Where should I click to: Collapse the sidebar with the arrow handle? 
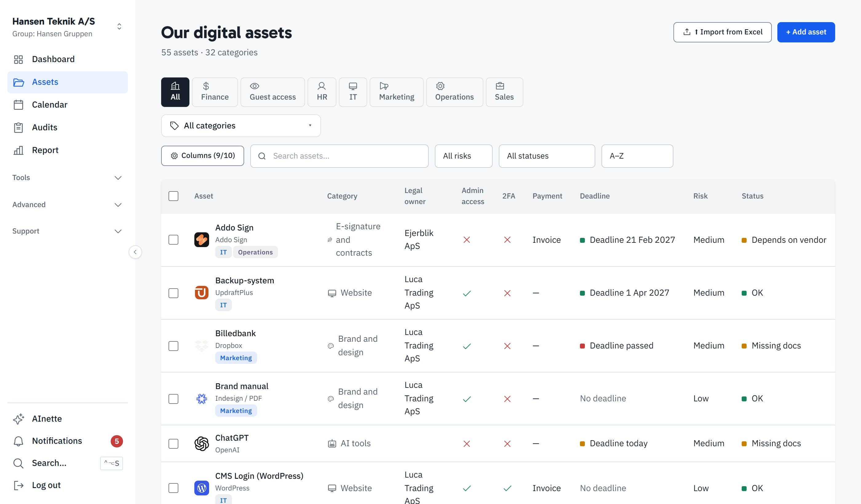pos(135,252)
